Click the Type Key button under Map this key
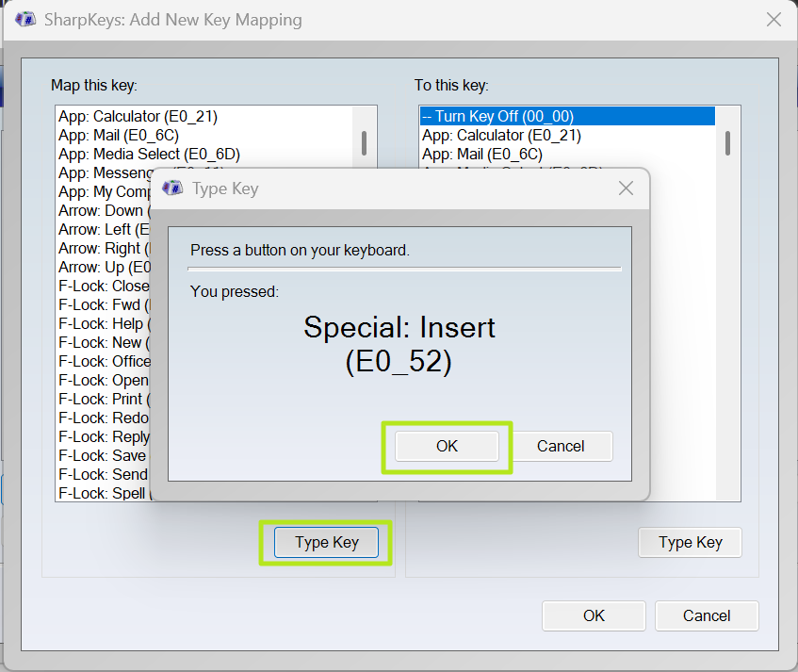The width and height of the screenshot is (798, 672). coord(325,542)
